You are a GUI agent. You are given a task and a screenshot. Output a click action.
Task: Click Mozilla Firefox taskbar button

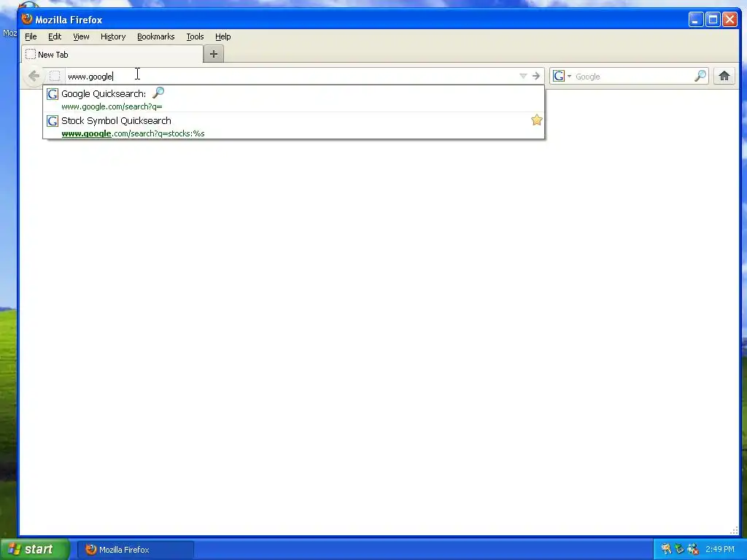click(135, 550)
